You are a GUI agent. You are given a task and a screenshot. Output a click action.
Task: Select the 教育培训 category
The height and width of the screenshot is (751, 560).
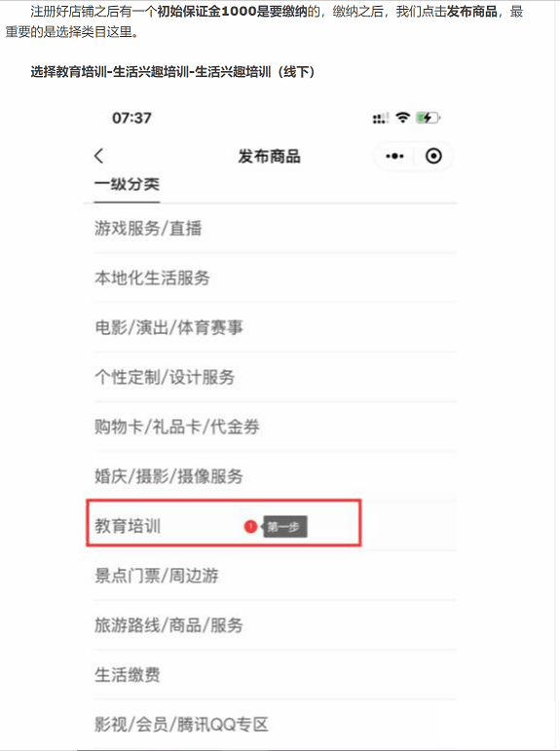224,523
